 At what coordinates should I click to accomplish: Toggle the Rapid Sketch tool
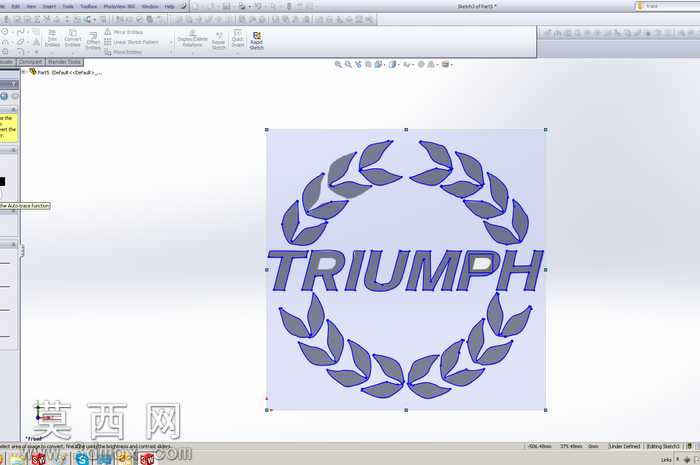pyautogui.click(x=257, y=41)
